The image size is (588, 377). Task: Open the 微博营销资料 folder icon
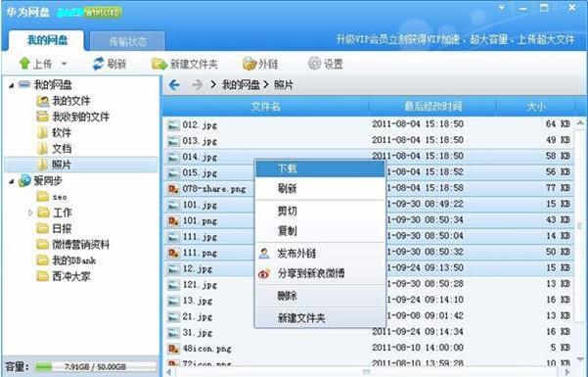point(42,245)
